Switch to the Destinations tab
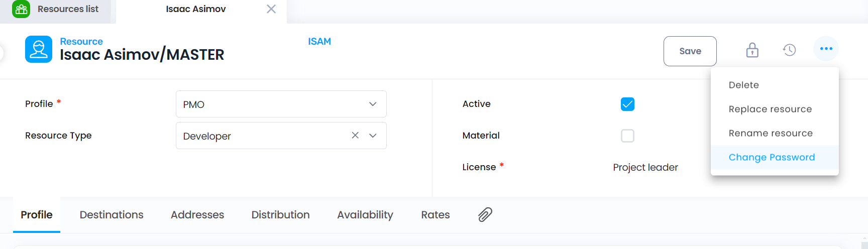 [112, 215]
